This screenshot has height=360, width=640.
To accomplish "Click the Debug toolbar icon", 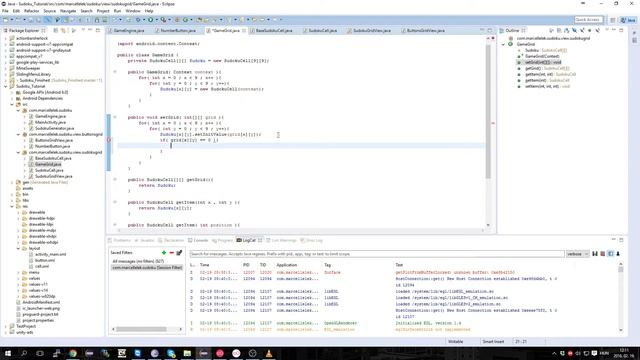I will 138,20.
